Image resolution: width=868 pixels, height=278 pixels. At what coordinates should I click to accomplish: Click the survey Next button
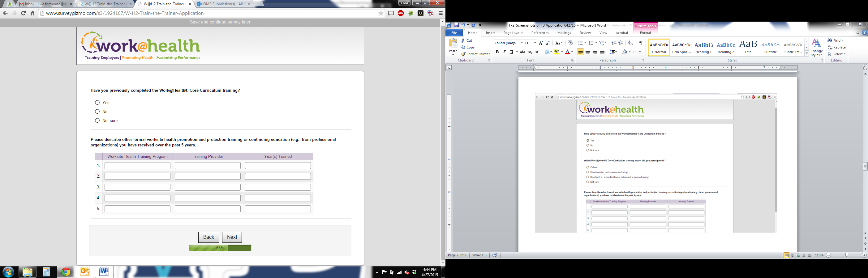pyautogui.click(x=232, y=237)
